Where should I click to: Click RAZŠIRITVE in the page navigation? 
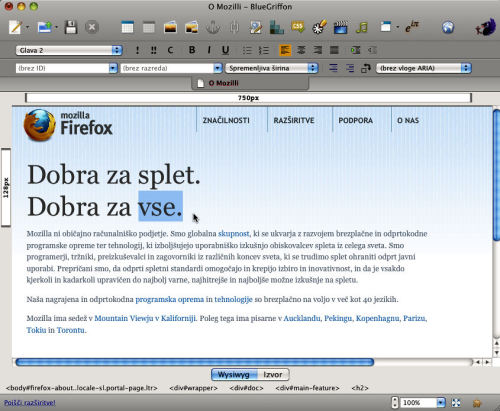pos(294,120)
